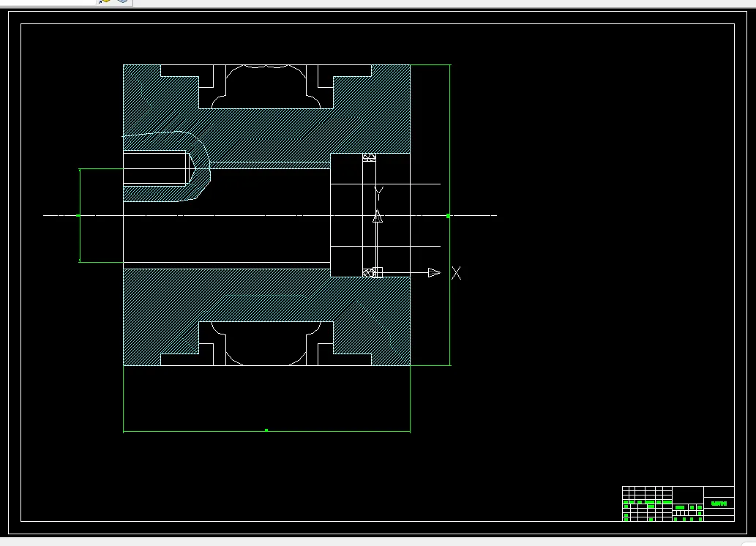756x546 pixels.
Task: Select the UCS origin square marker
Action: click(x=378, y=272)
